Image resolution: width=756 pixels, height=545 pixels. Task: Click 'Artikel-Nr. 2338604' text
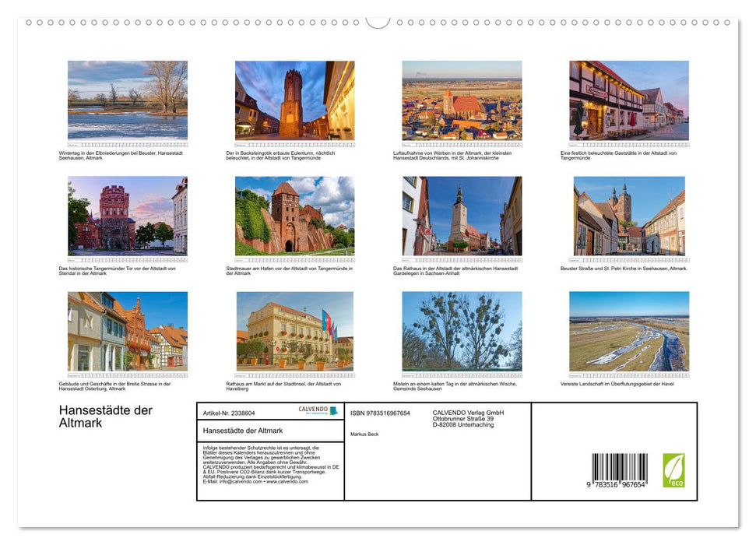(x=229, y=413)
